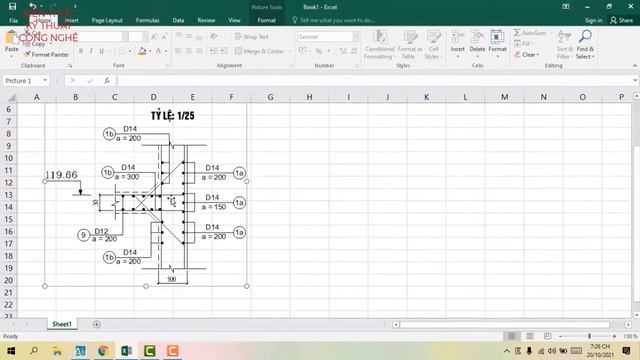Viewport: 640px width, 360px height.
Task: Switch to the View tab
Action: [x=234, y=20]
